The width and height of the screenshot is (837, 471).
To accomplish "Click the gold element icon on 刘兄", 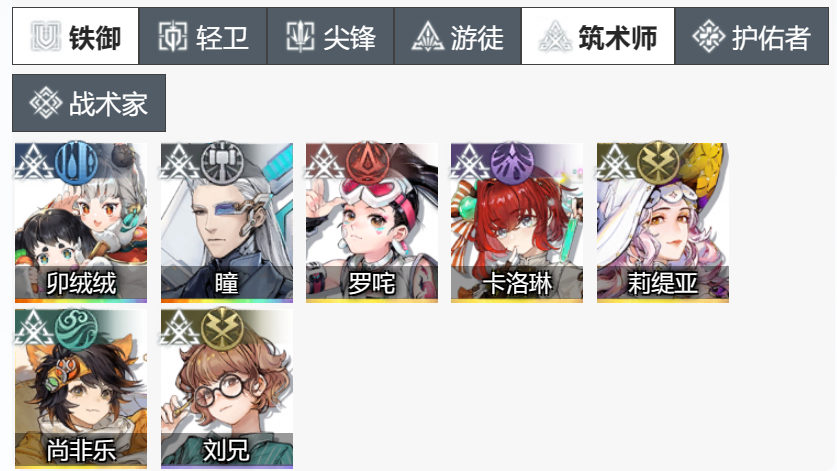I will point(223,328).
